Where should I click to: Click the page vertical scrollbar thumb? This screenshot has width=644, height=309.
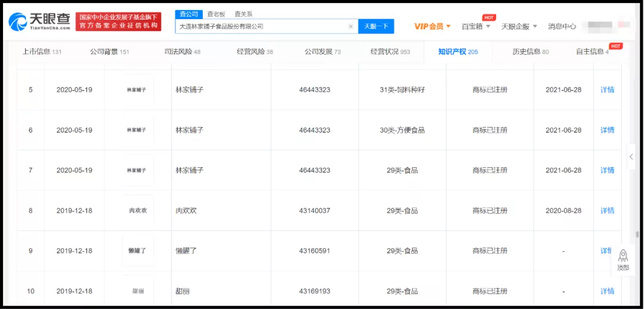click(x=637, y=234)
